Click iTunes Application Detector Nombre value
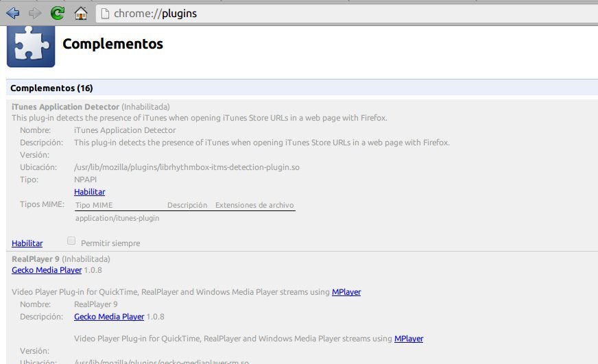The image size is (598, 364). pos(125,130)
